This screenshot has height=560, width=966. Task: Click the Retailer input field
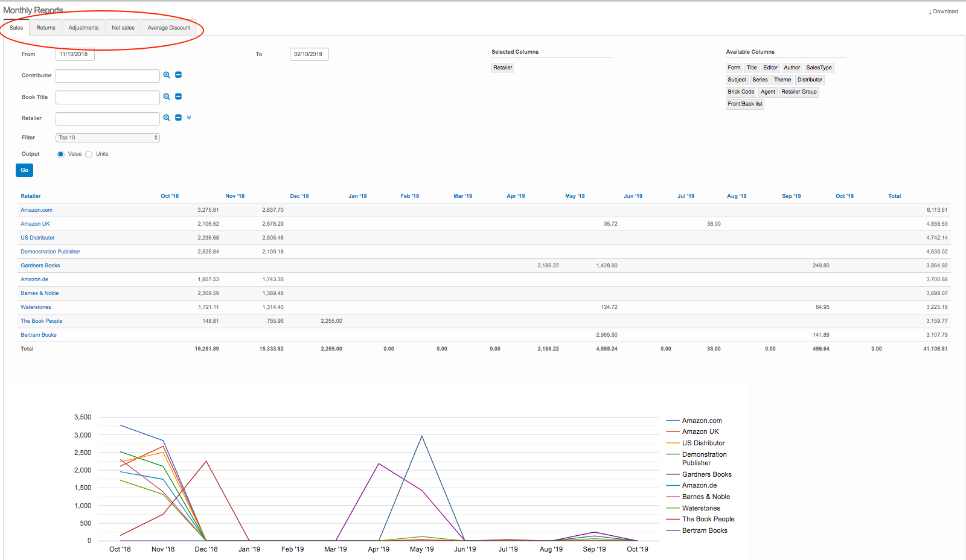pos(107,118)
